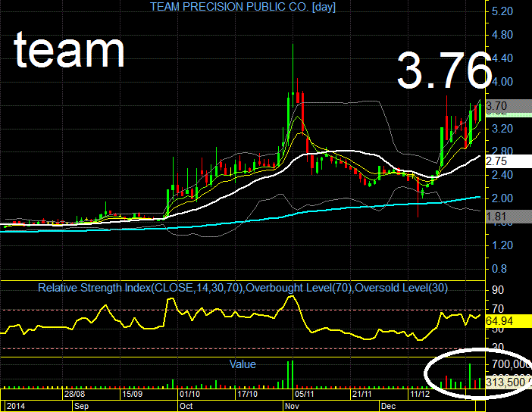Click the 15/09 date label
The height and width of the screenshot is (412, 532).
tap(132, 394)
